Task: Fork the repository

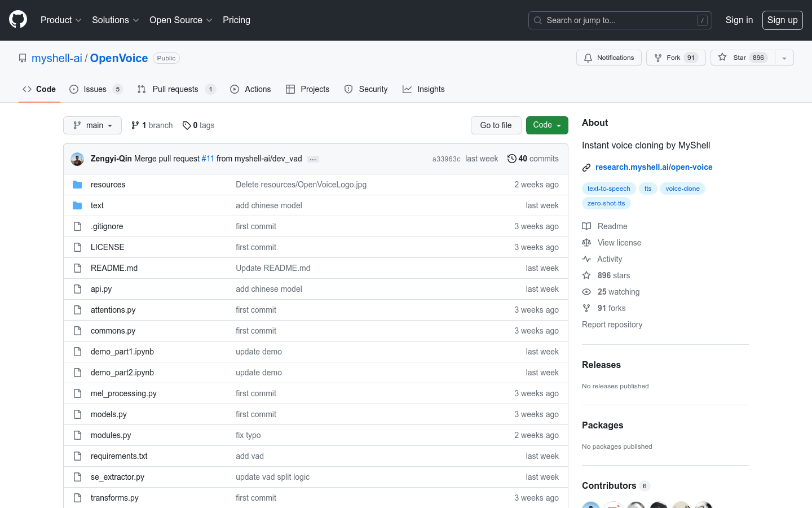Action: click(x=676, y=58)
